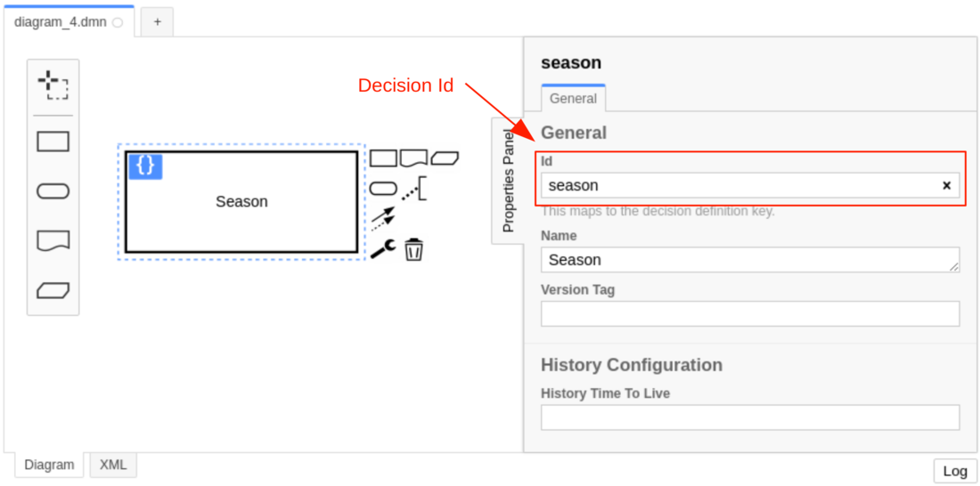Append a Decision from the Season context pad

click(383, 158)
